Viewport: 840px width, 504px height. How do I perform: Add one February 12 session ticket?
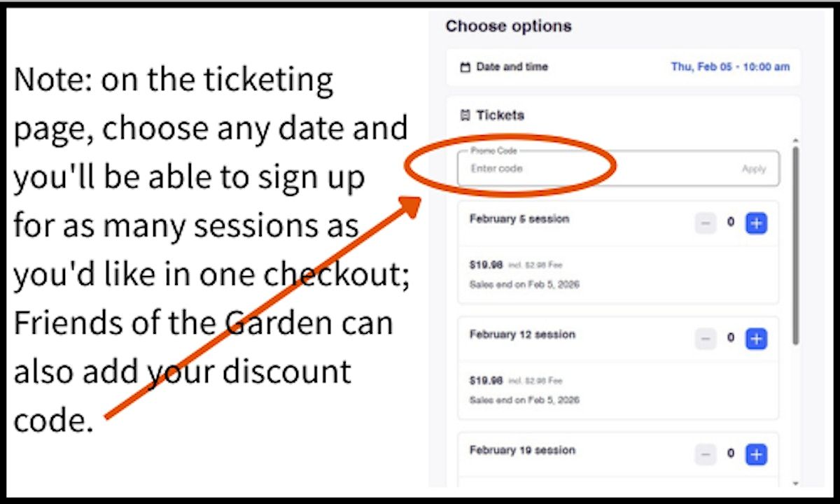point(756,339)
